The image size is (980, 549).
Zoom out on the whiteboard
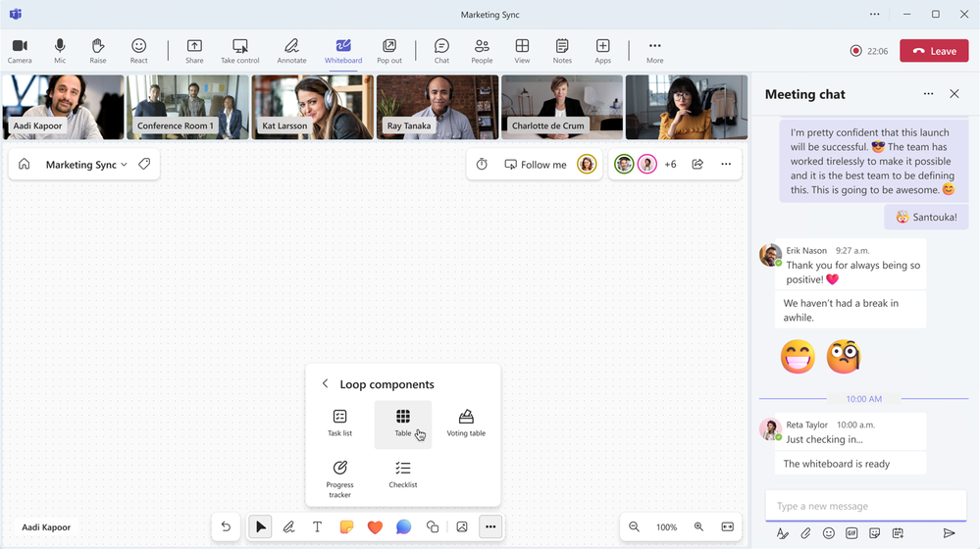(634, 526)
